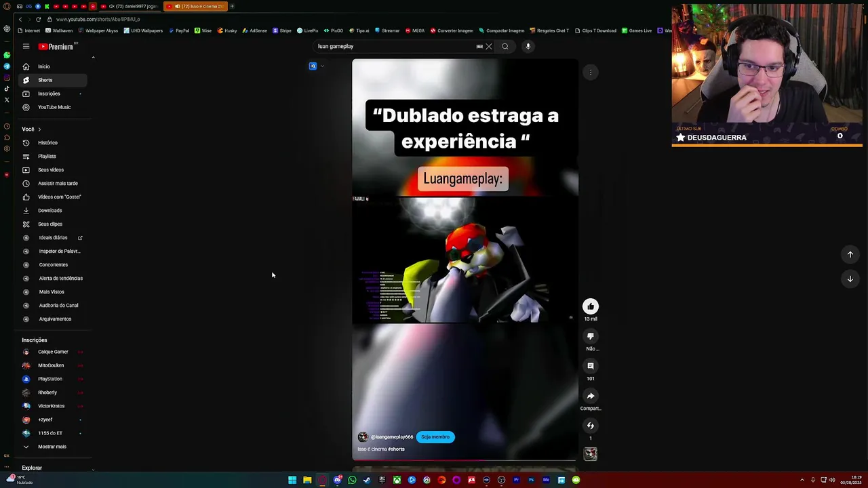Screen dimensions: 868x488
Task: Clear the search text with X
Action: pyautogui.click(x=489, y=47)
